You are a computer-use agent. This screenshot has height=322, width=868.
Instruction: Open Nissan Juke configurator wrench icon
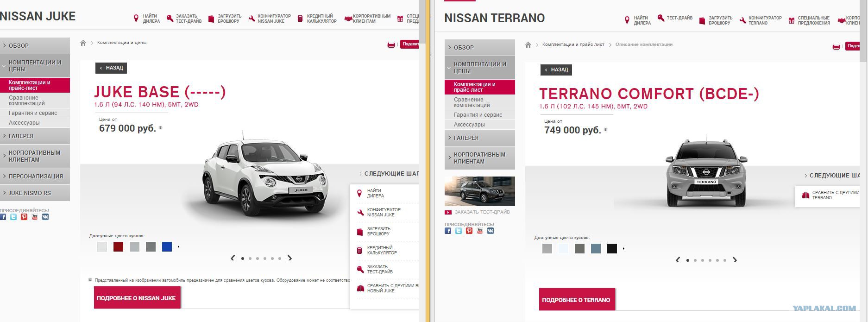coord(252,19)
